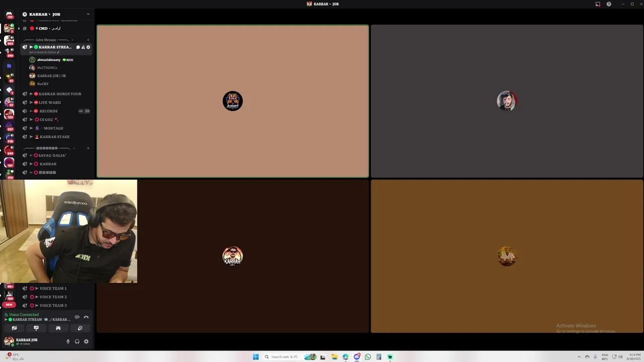Open noise suppression waveform icon
The image size is (644, 362).
[x=77, y=317]
